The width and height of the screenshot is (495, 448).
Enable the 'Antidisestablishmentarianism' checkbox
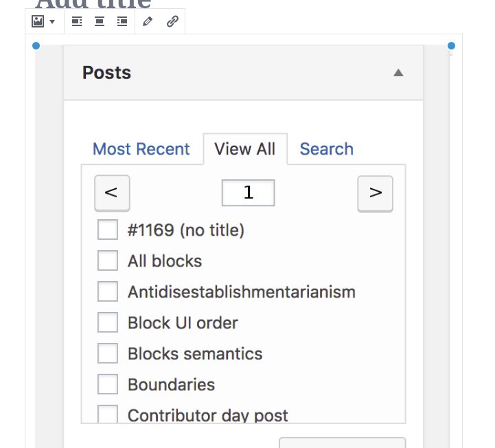[x=108, y=292]
